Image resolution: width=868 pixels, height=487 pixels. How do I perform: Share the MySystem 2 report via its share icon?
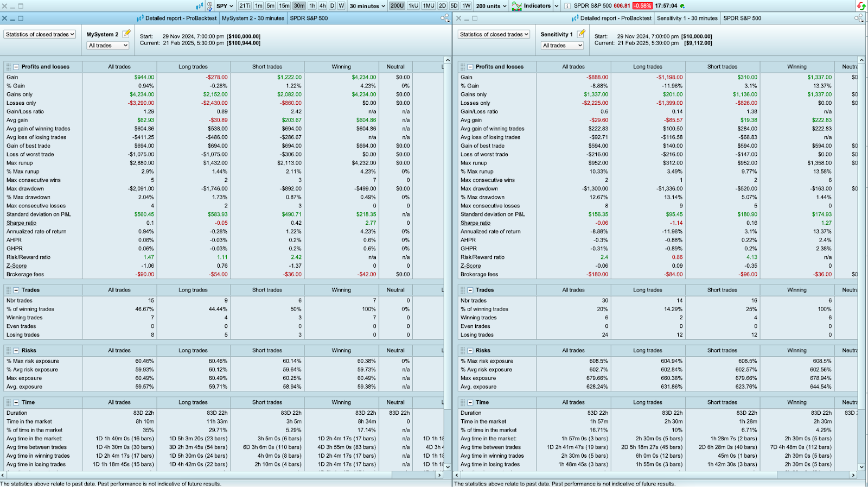[x=445, y=18]
